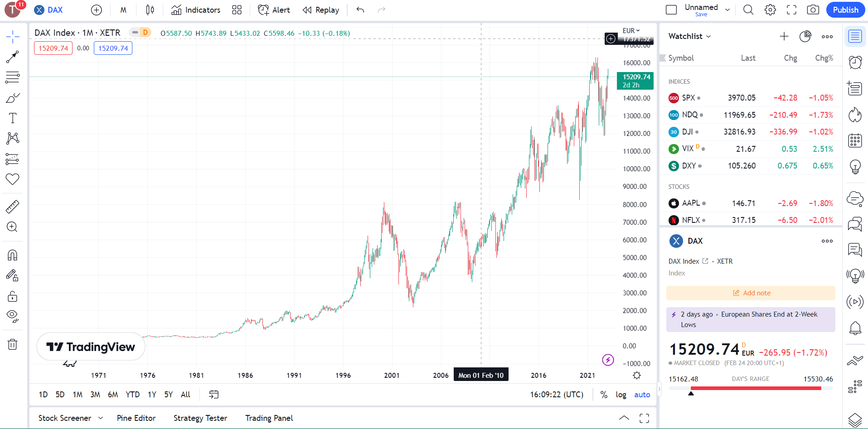Create an Alert for DAX
The height and width of the screenshot is (429, 868).
pyautogui.click(x=274, y=10)
